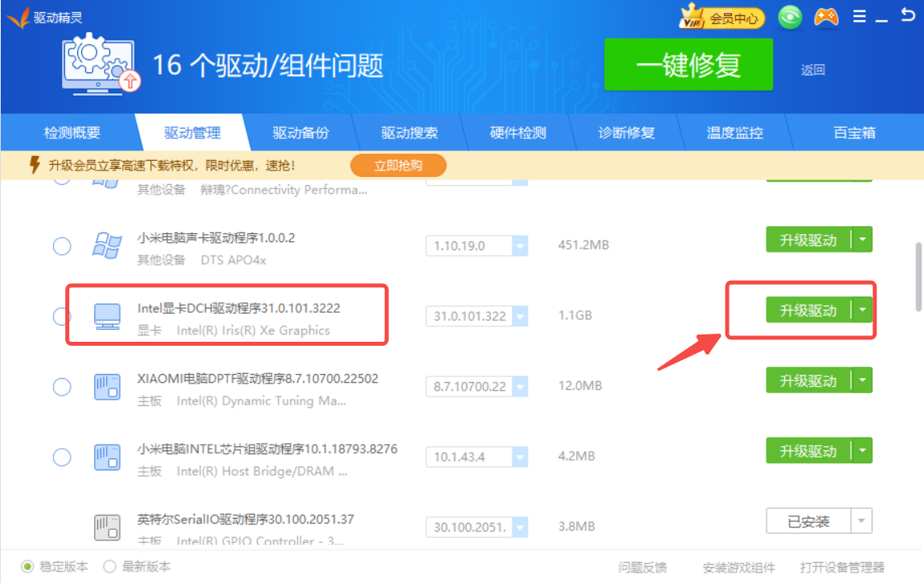Viewport: 924px width, 583px height.
Task: Click the 小米电脑声卡 Windows logo icon
Action: [107, 246]
